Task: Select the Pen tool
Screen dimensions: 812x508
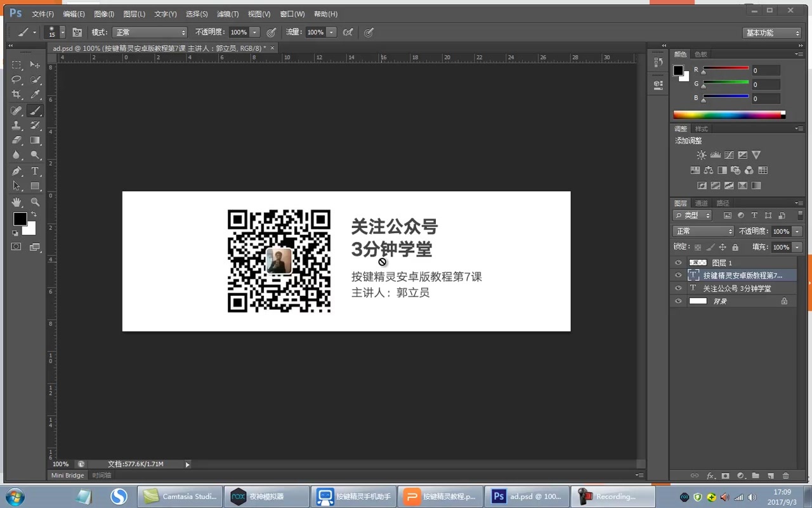Action: point(16,171)
